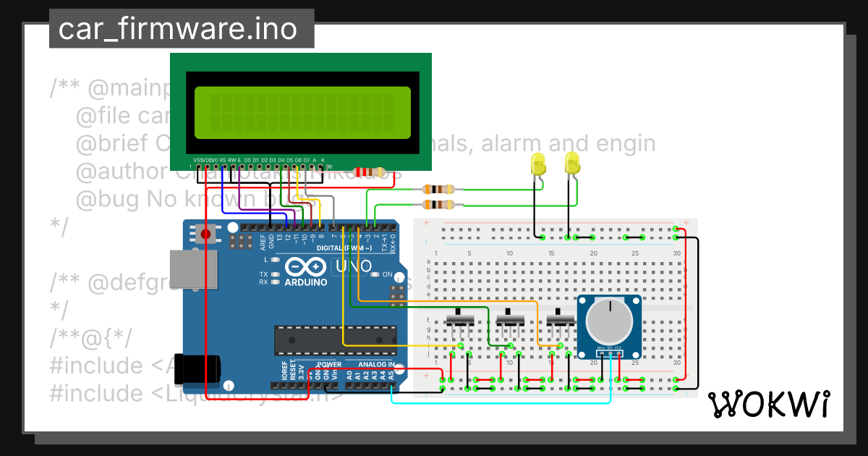Select the right yellow LED
The width and height of the screenshot is (868, 456).
tap(572, 164)
